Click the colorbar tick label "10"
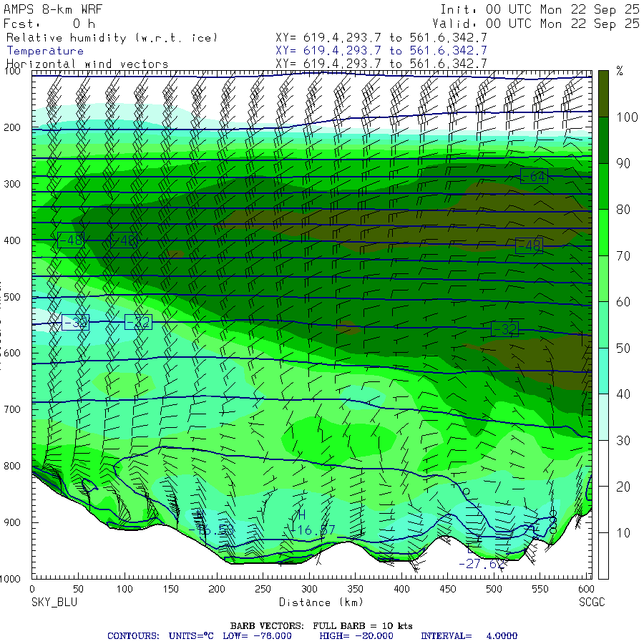 click(623, 532)
